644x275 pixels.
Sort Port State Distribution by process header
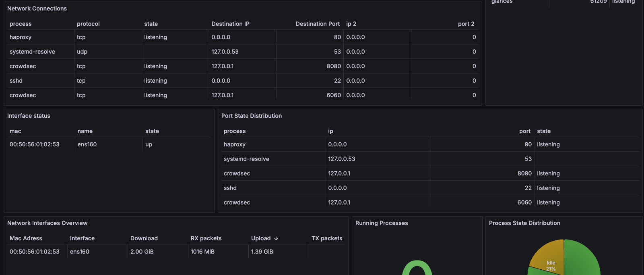point(235,131)
